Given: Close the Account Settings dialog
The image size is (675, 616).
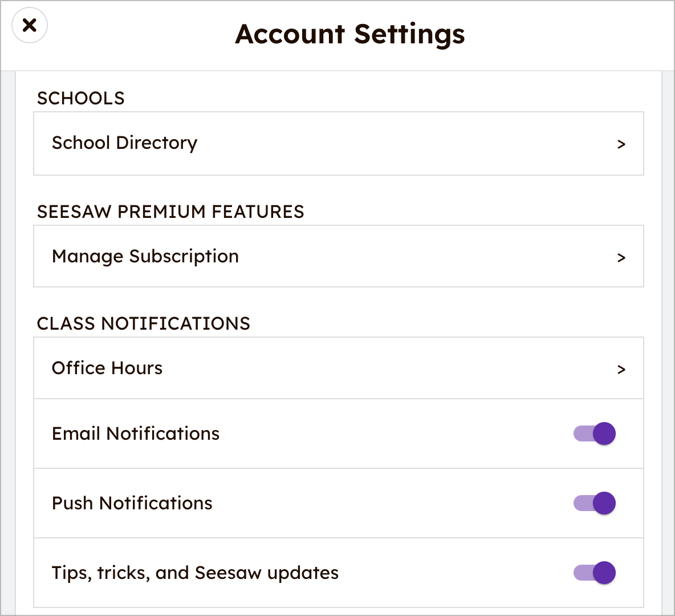Looking at the screenshot, I should pyautogui.click(x=30, y=26).
